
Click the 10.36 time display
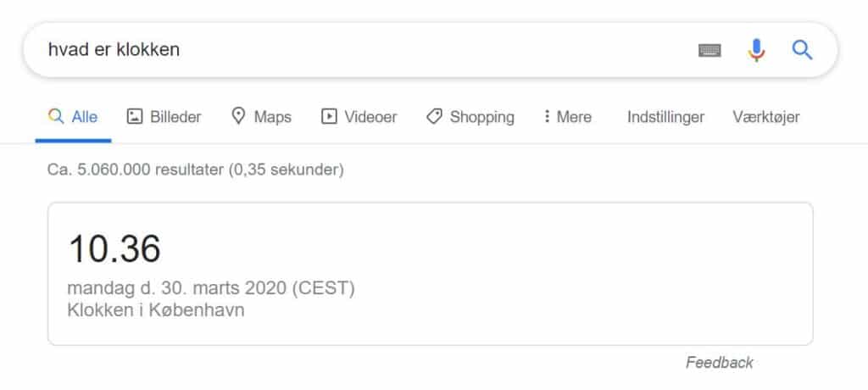114,248
